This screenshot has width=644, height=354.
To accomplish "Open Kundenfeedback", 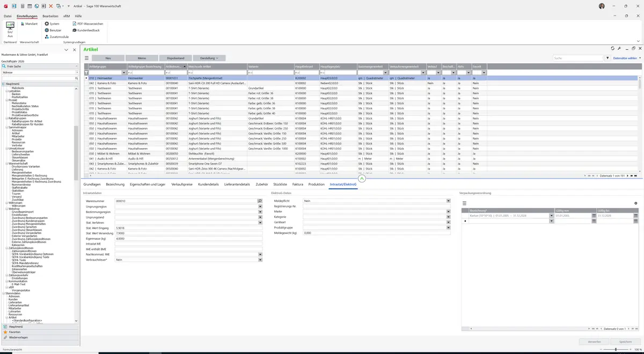I will [86, 30].
